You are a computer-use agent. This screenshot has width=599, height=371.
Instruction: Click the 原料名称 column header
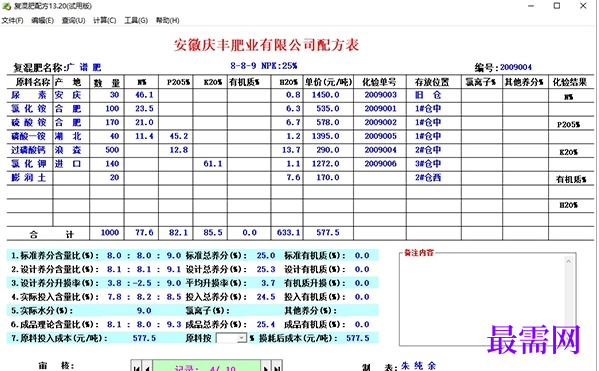32,82
